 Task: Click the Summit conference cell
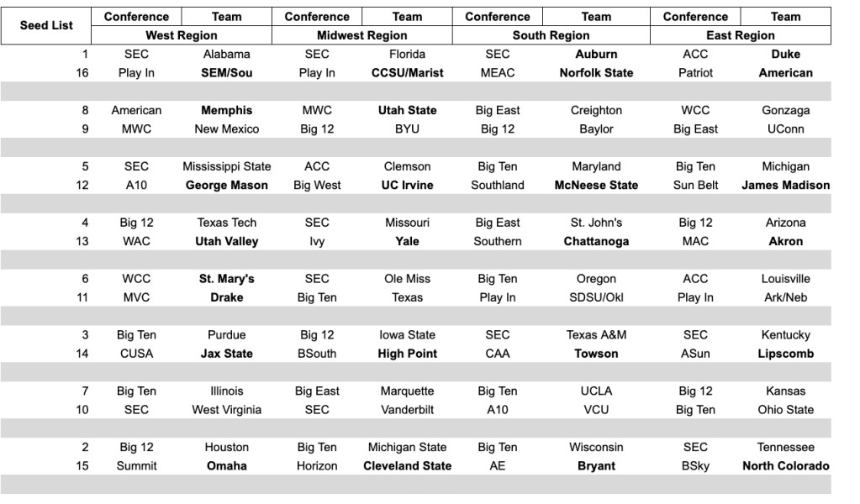136,466
